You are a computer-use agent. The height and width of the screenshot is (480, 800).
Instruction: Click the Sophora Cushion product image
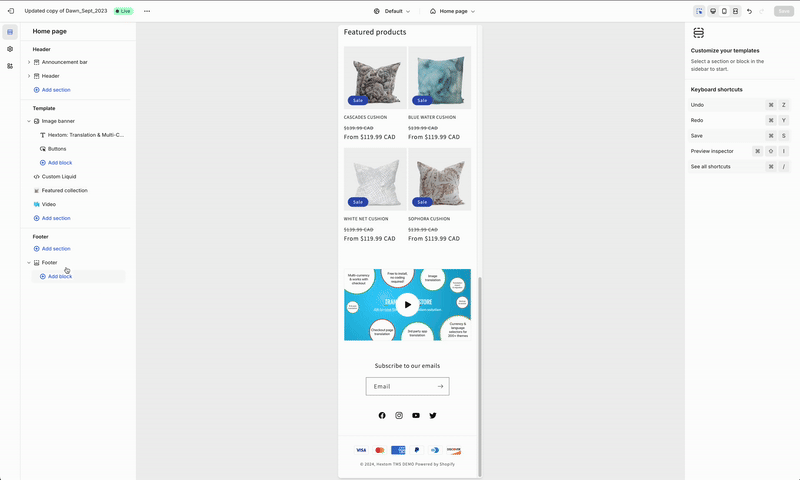(439, 179)
